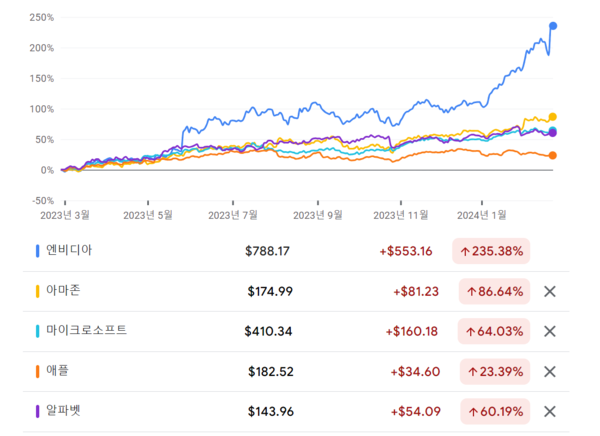Screen dimensions: 600x436
Task: Click the yellow 아마존 color bar
Action: tap(38, 291)
